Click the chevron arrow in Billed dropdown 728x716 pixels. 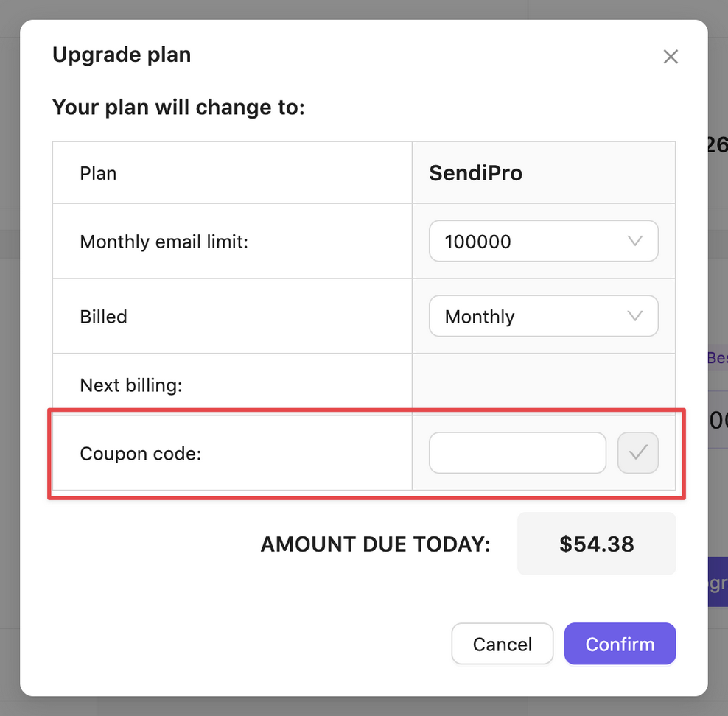tap(634, 316)
